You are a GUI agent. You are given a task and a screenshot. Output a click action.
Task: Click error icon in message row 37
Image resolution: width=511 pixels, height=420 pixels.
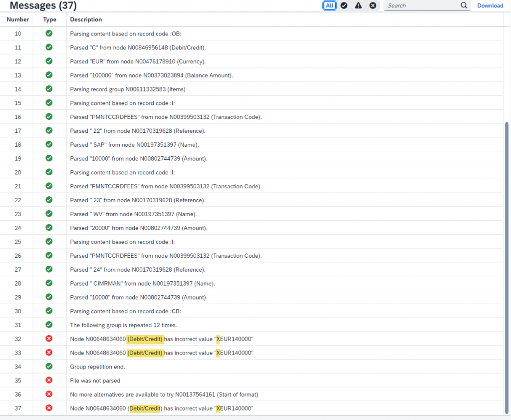pyautogui.click(x=49, y=408)
